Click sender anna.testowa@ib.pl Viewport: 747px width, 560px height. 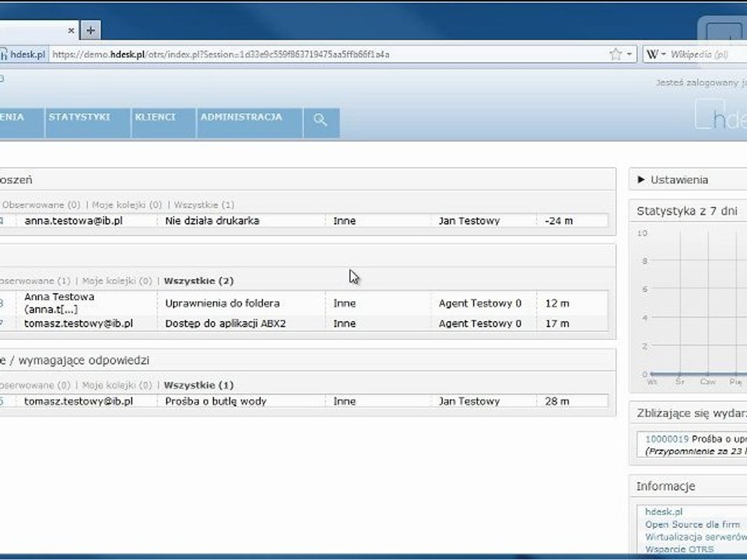(73, 221)
